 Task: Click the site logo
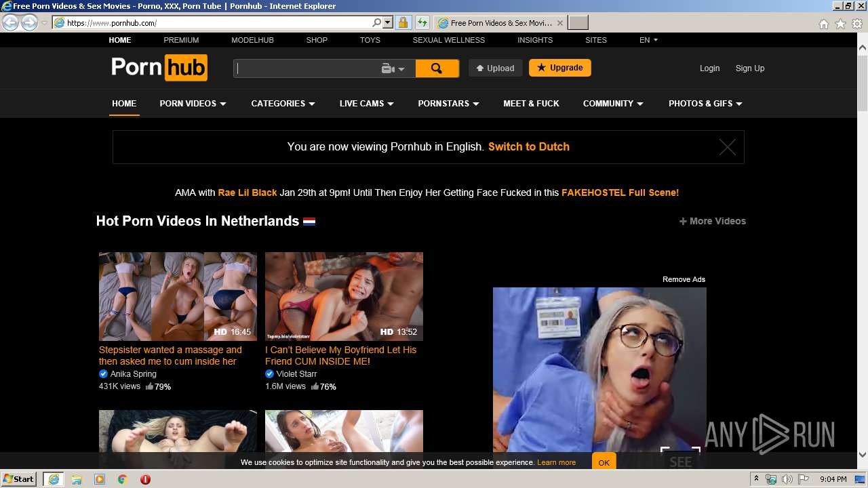[159, 68]
